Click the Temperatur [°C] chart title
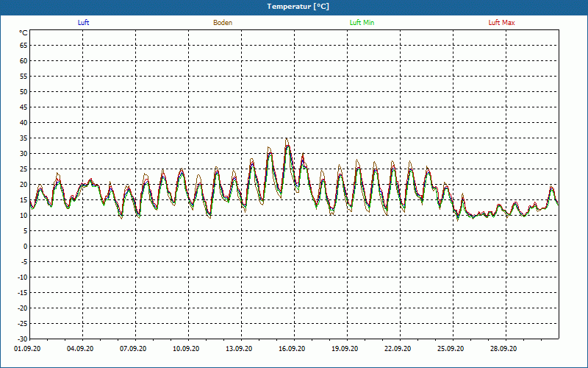Viewport: 588px width, 368px height. click(298, 7)
